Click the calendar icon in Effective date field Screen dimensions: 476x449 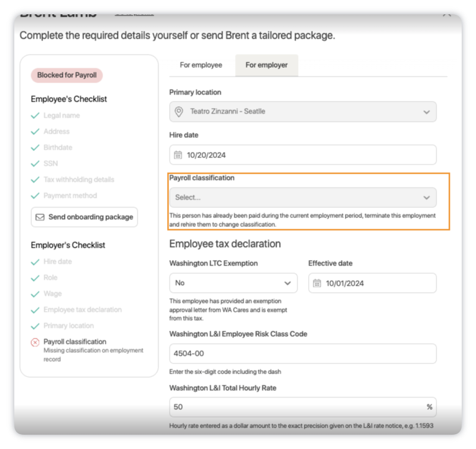[317, 283]
